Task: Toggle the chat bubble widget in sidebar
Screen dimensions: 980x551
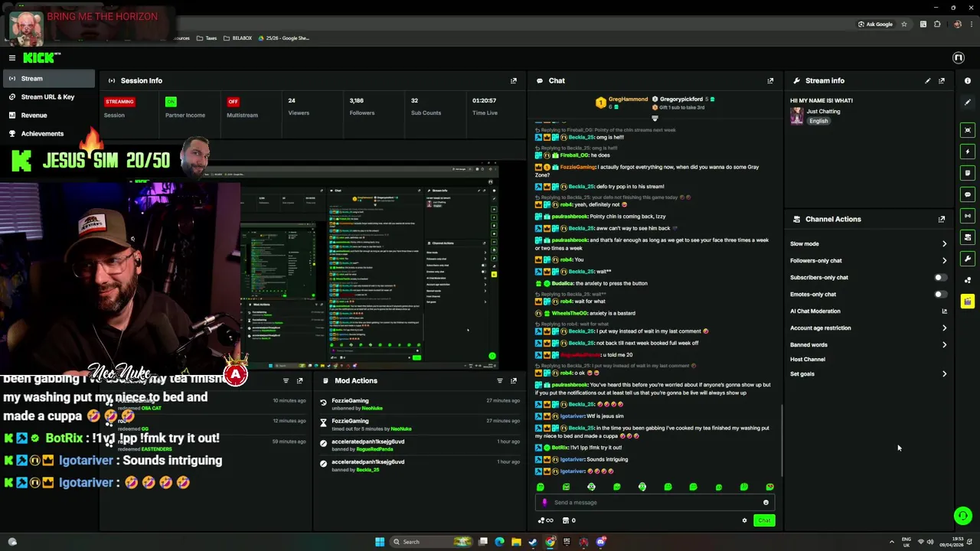Action: click(x=968, y=194)
